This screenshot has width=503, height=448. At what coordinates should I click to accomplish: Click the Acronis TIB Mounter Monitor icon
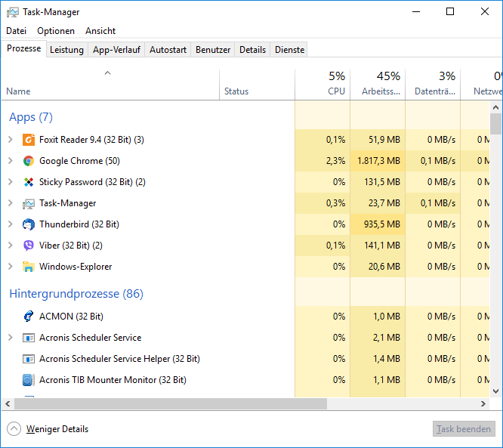[29, 380]
